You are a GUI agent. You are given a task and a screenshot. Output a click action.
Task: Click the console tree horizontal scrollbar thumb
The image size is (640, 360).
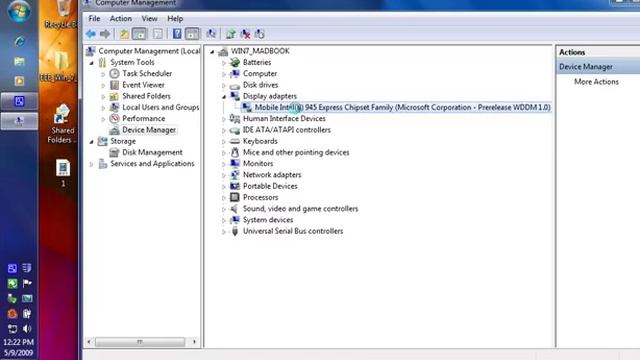tap(140, 341)
